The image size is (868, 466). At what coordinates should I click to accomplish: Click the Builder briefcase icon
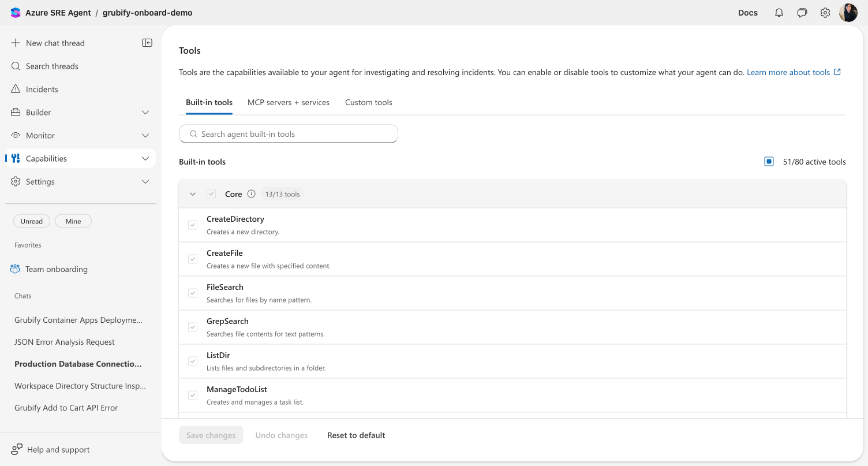click(16, 112)
